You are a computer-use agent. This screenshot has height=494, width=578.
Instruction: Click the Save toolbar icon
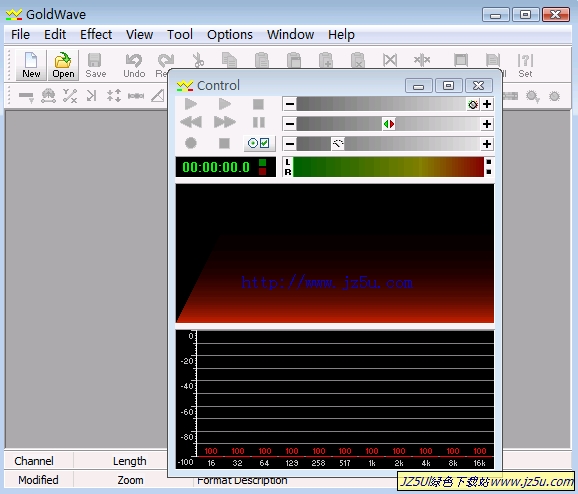pyautogui.click(x=95, y=65)
